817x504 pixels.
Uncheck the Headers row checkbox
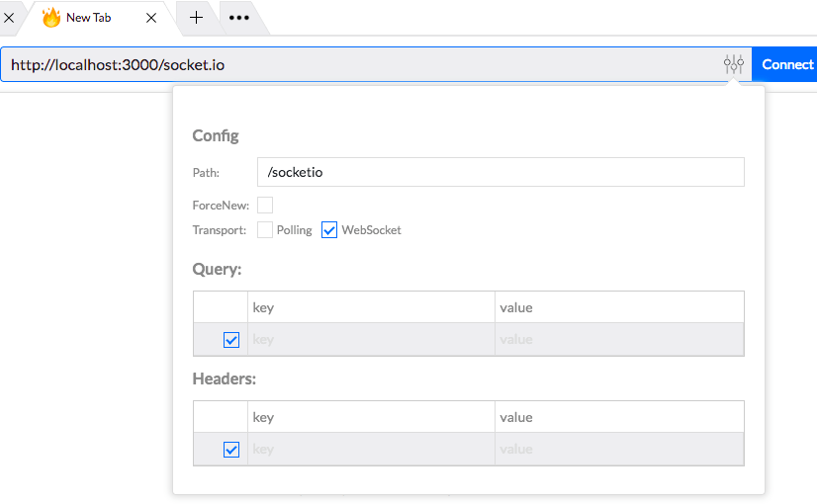click(231, 450)
